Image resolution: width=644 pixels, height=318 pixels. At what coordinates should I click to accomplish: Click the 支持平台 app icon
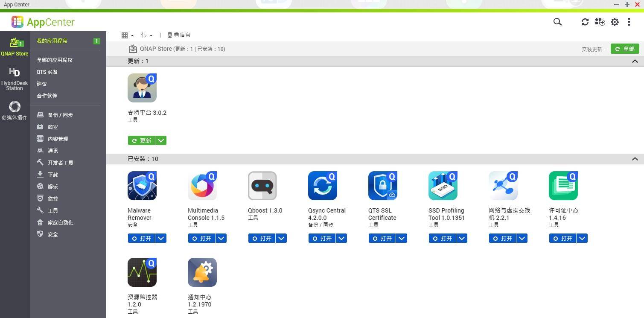tap(142, 88)
